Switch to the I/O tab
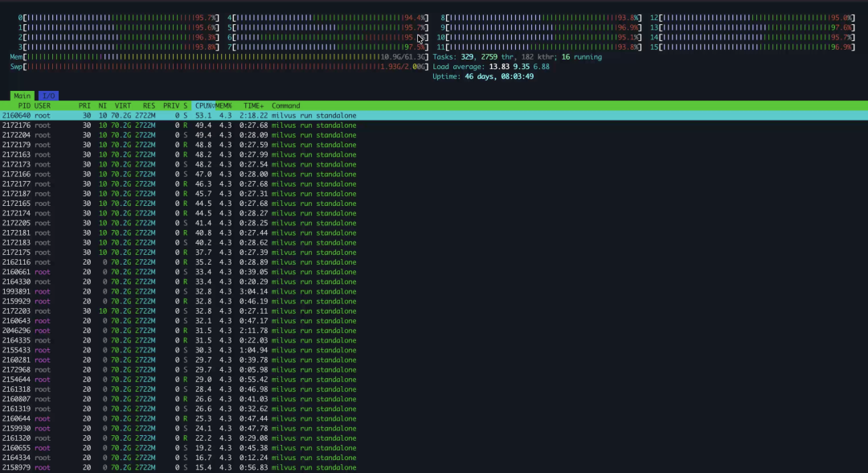Screen dimensions: 868x473 pyautogui.click(x=49, y=96)
